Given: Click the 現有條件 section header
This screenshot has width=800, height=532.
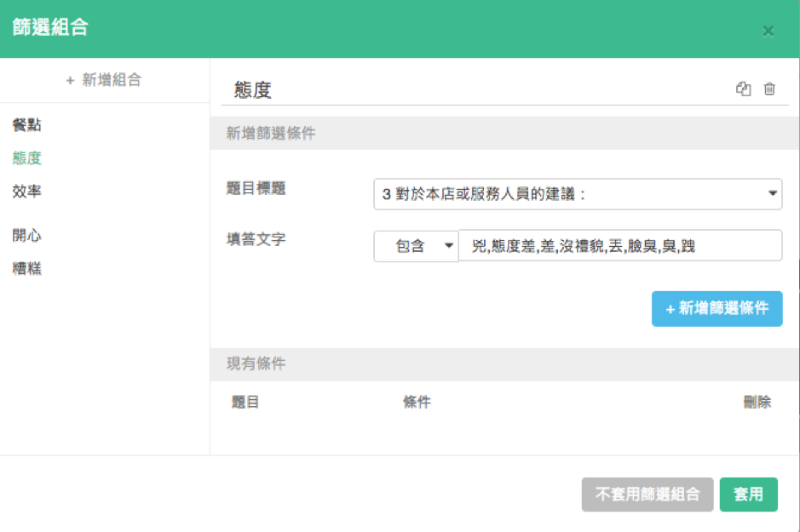Looking at the screenshot, I should [256, 364].
